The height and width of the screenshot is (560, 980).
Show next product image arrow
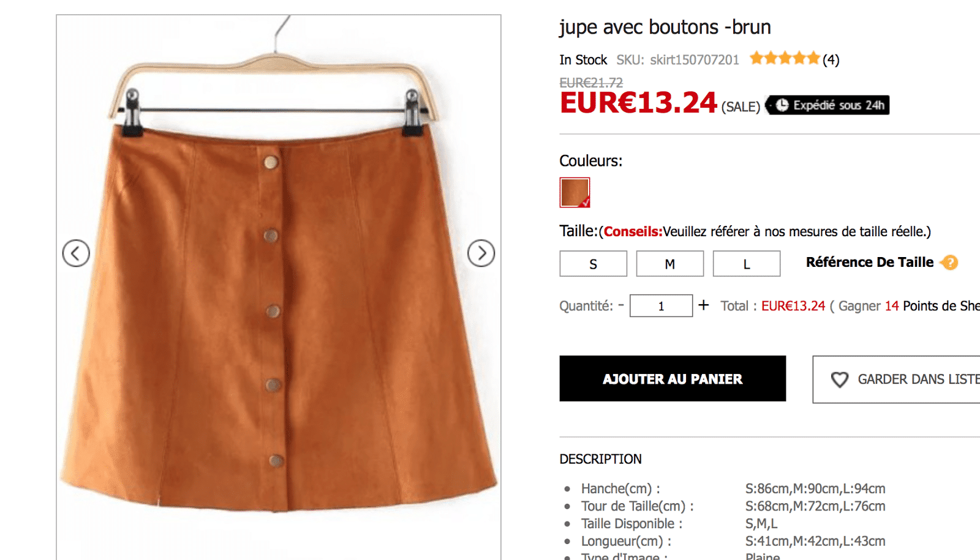point(481,253)
